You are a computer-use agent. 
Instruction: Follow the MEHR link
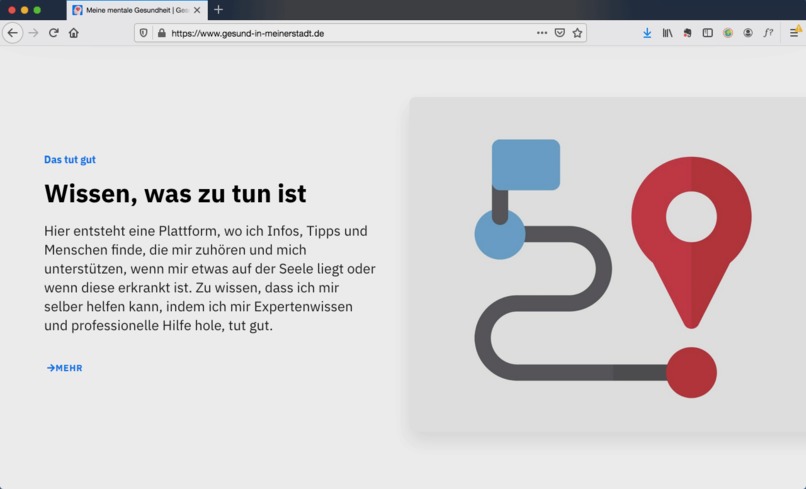(x=64, y=368)
